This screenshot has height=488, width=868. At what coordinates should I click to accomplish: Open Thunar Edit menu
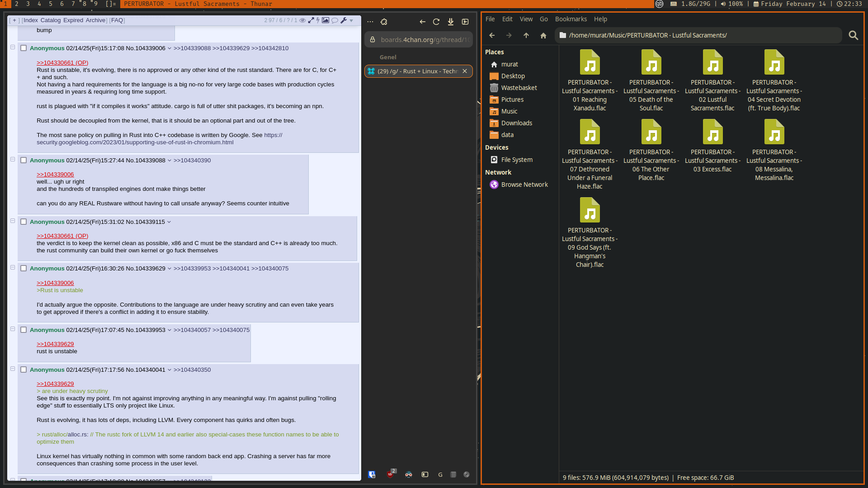pos(507,19)
